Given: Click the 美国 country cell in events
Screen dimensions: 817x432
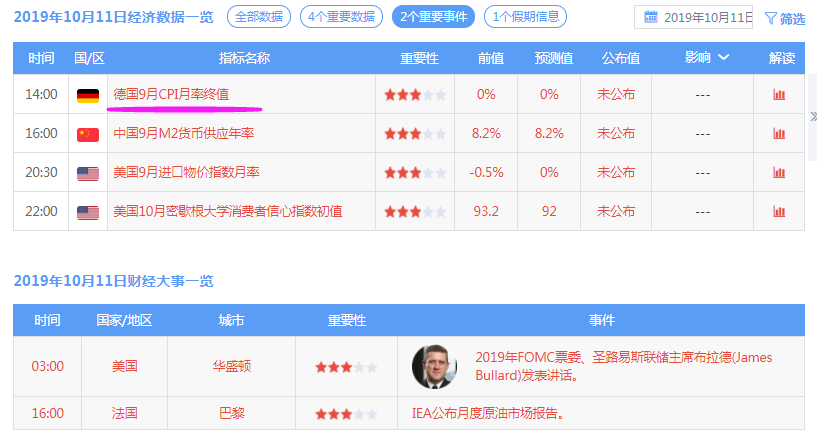Looking at the screenshot, I should [x=125, y=366].
